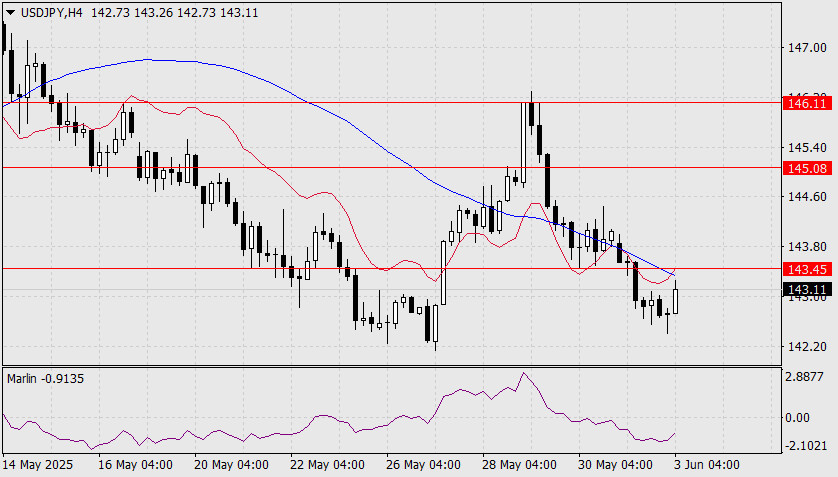This screenshot has width=838, height=477.
Task: Select the 145.40 price scale value
Action: 807,147
